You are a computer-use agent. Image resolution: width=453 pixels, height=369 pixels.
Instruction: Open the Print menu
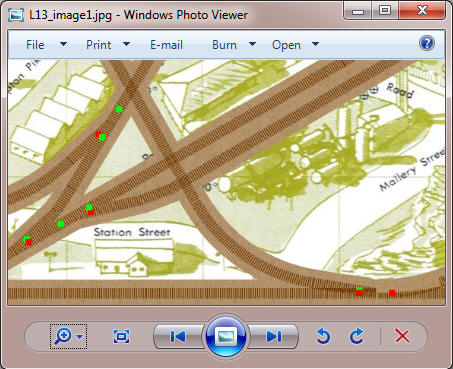(x=98, y=45)
